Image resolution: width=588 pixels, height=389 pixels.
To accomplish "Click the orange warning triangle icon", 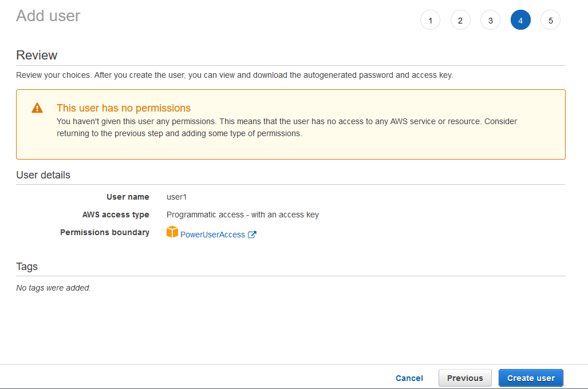I will click(37, 108).
